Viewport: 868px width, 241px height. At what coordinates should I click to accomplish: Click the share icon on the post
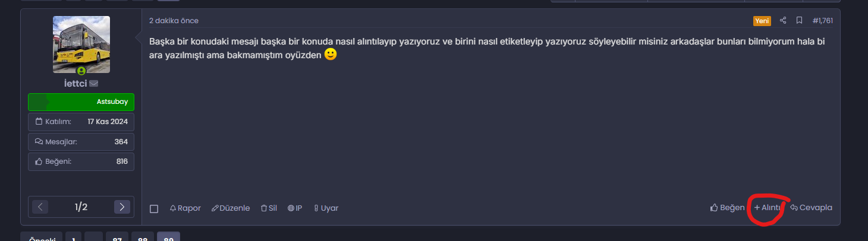783,21
